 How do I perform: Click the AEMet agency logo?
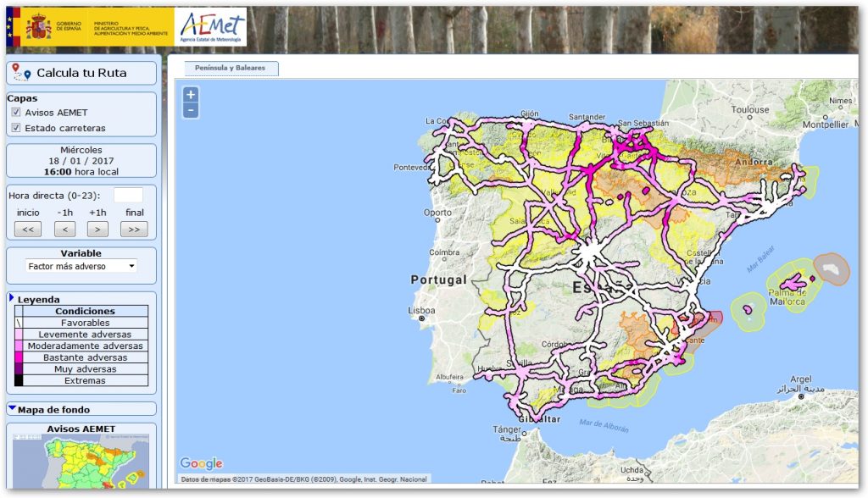(211, 26)
